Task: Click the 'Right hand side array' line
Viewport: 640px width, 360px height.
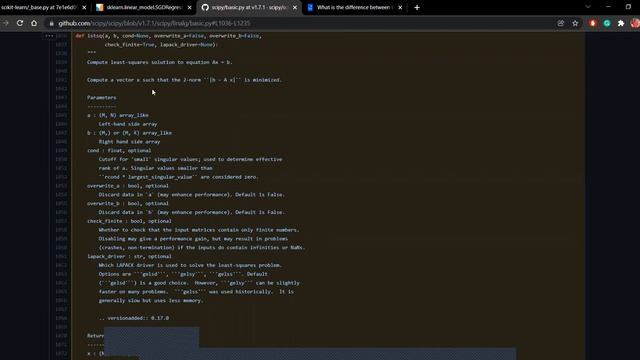Action: point(129,142)
